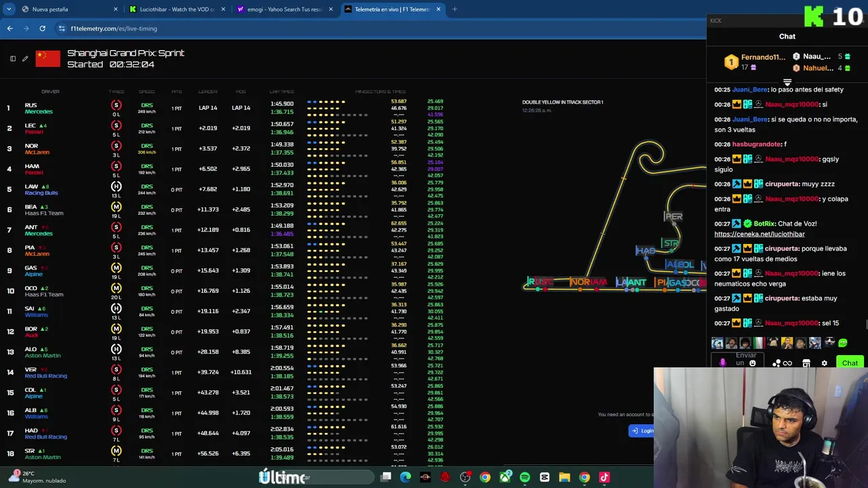
Task: Close the emogi Yahoo Search tab
Action: pyautogui.click(x=330, y=9)
